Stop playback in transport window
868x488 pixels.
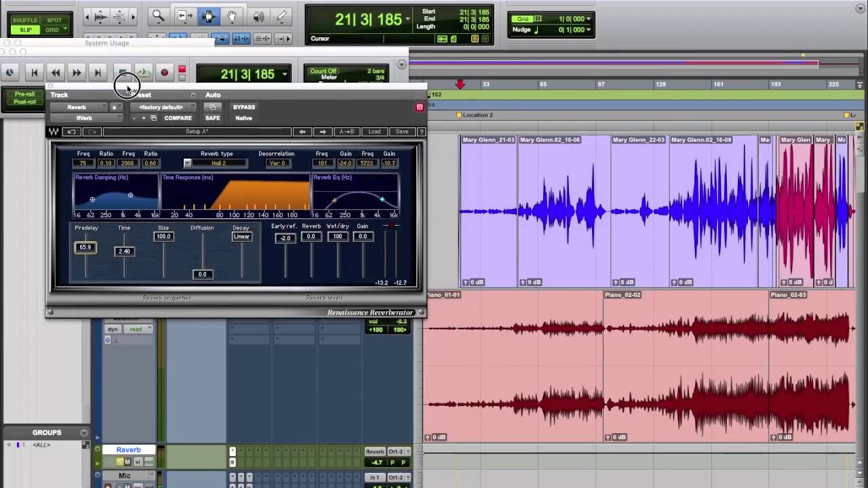pyautogui.click(x=122, y=73)
